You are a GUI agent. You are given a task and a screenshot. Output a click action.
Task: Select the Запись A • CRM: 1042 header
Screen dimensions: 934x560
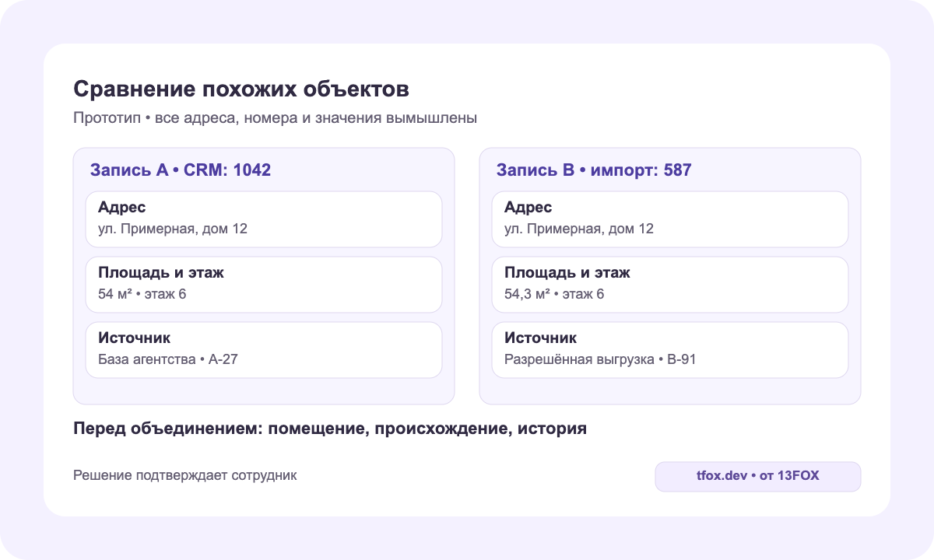click(x=181, y=170)
